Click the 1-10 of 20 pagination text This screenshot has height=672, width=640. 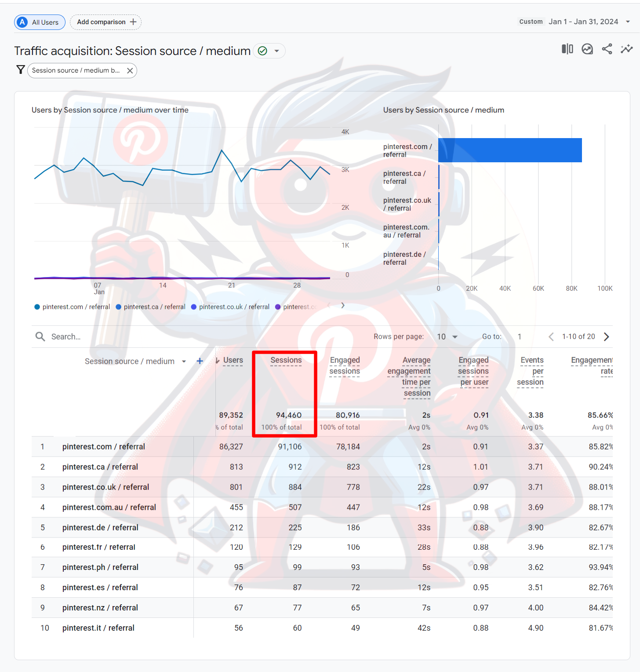578,336
